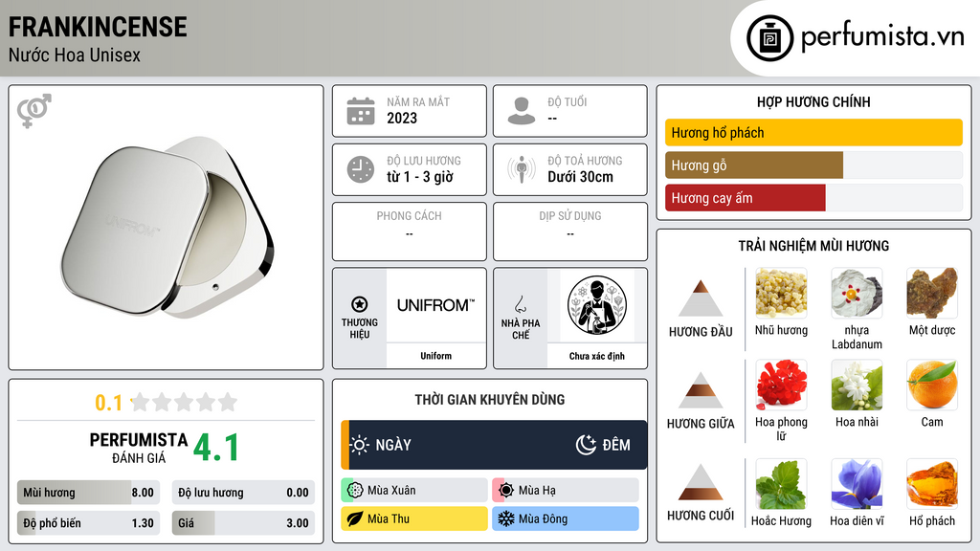Click the 2023 release year value
The height and width of the screenshot is (551, 980).
[x=402, y=118]
